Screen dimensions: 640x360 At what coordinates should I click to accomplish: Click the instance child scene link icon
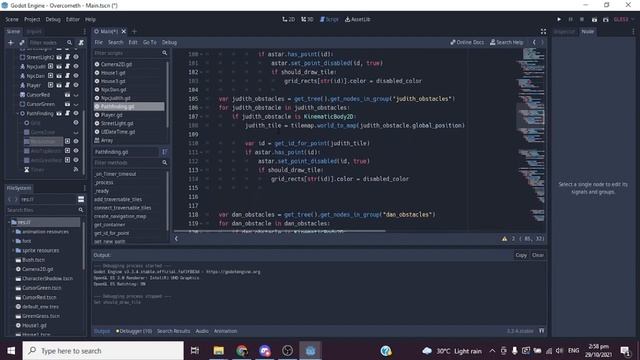coord(22,42)
